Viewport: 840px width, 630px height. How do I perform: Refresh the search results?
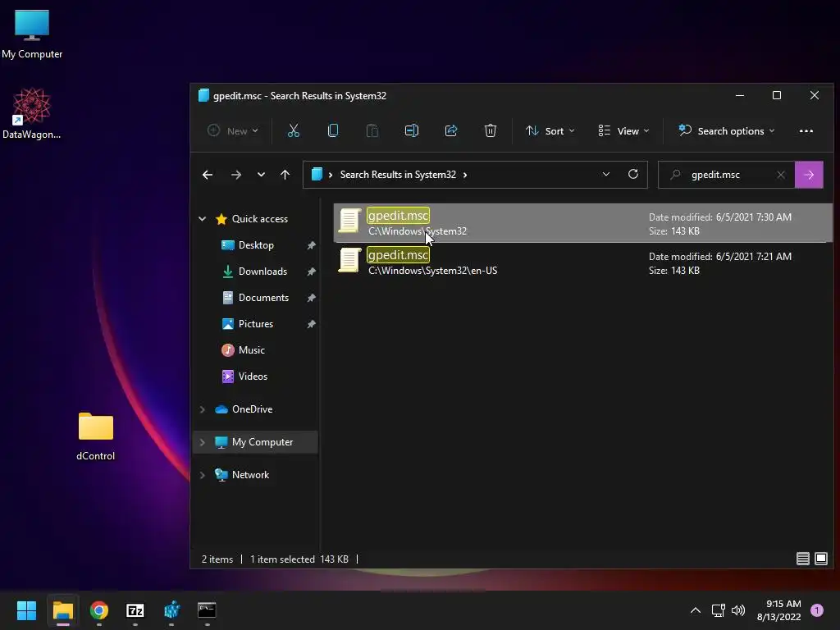coord(633,174)
